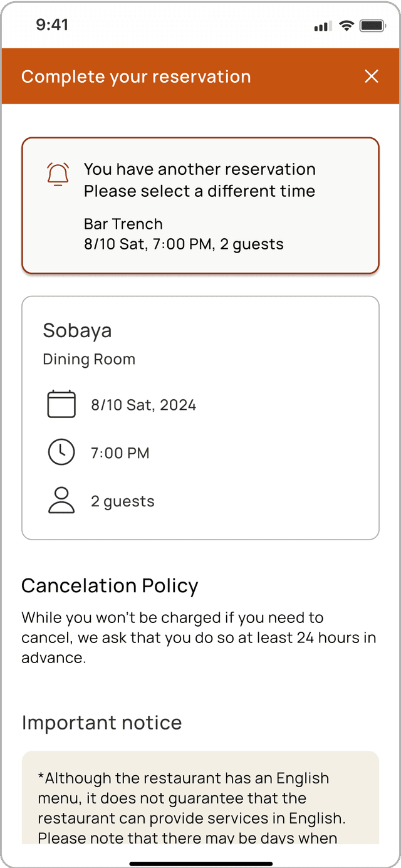
Task: Close the reservation screen with the X icon
Action: pyautogui.click(x=372, y=76)
